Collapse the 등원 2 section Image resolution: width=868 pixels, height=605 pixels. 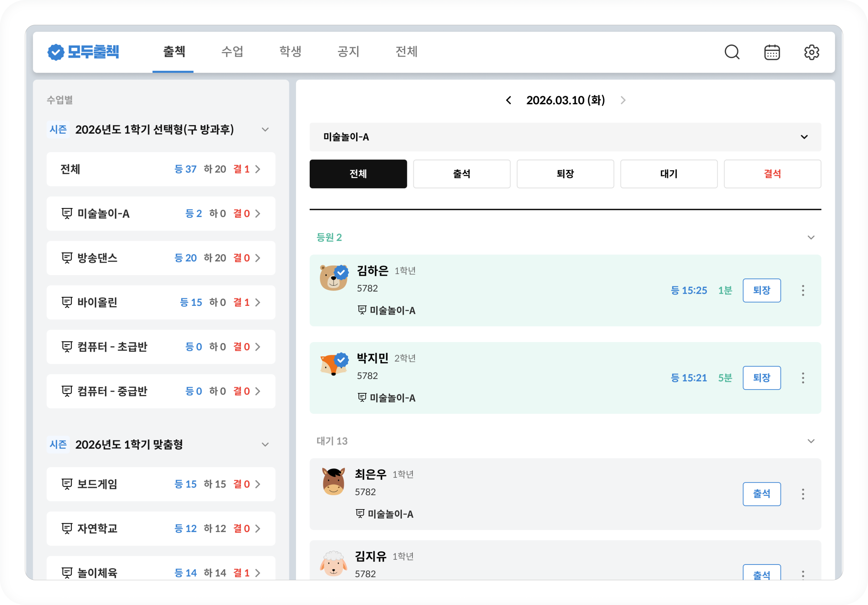[x=811, y=237]
